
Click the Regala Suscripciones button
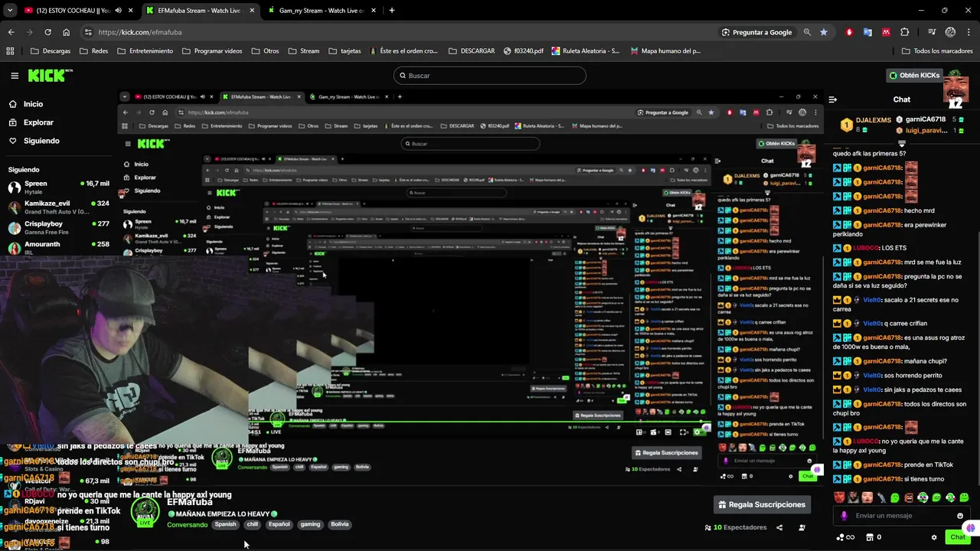tap(762, 504)
